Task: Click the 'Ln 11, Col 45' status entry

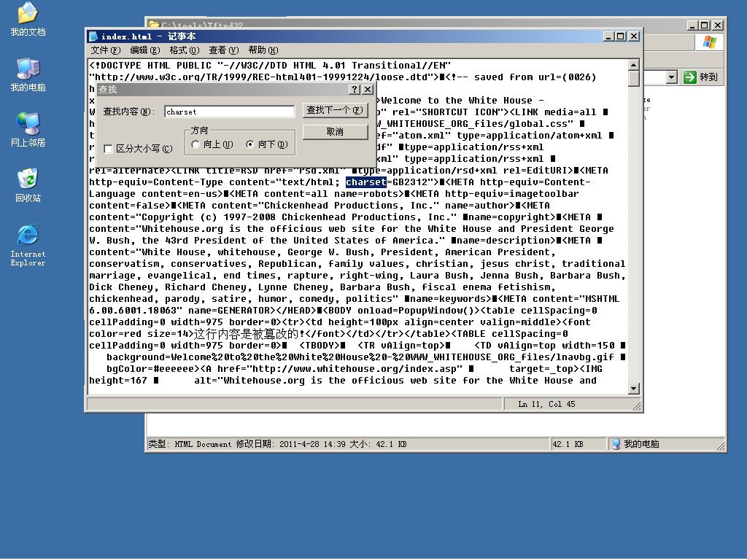Action: (546, 404)
